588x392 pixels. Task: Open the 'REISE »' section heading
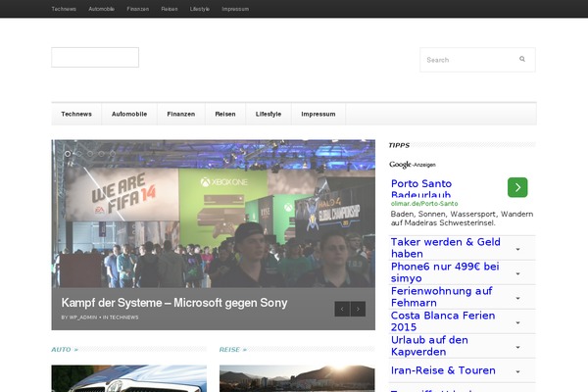click(233, 350)
